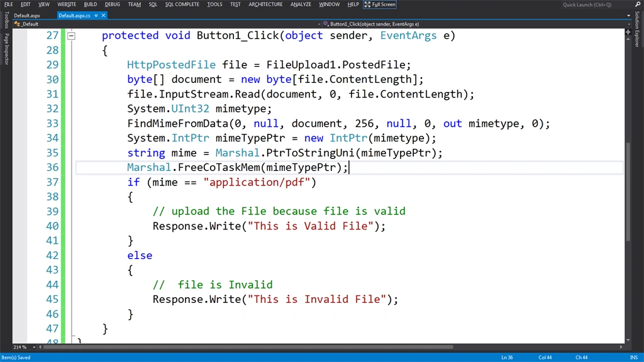Toggle Full Screen mode button

click(x=379, y=4)
